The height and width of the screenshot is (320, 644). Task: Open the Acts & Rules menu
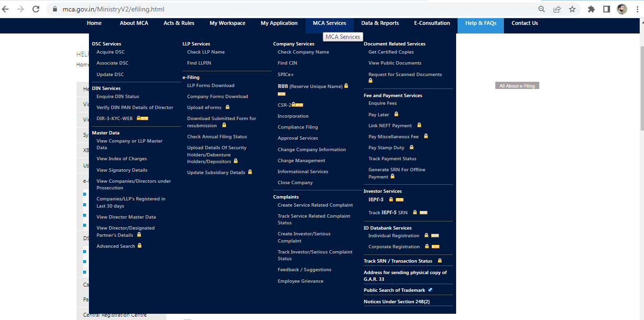pyautogui.click(x=179, y=23)
